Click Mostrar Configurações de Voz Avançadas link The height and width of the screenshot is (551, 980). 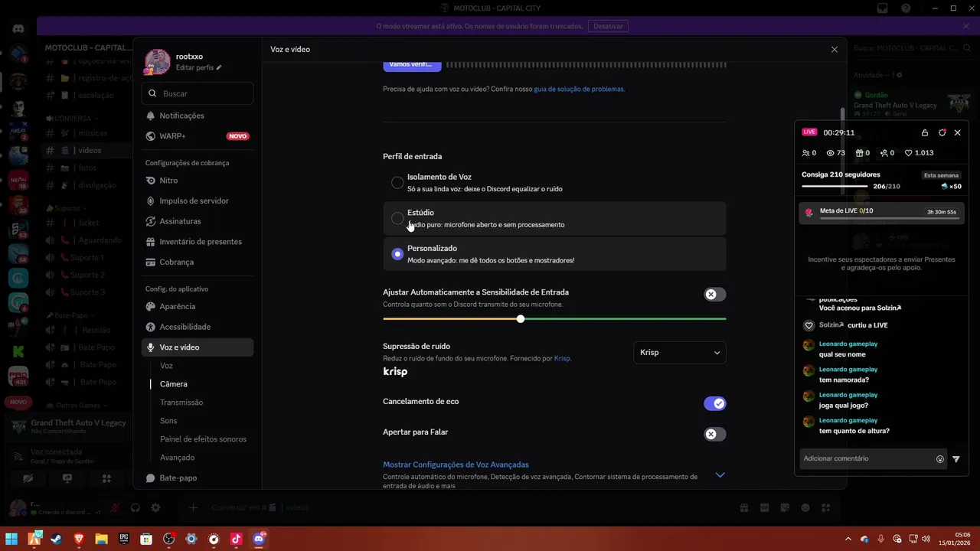click(456, 465)
